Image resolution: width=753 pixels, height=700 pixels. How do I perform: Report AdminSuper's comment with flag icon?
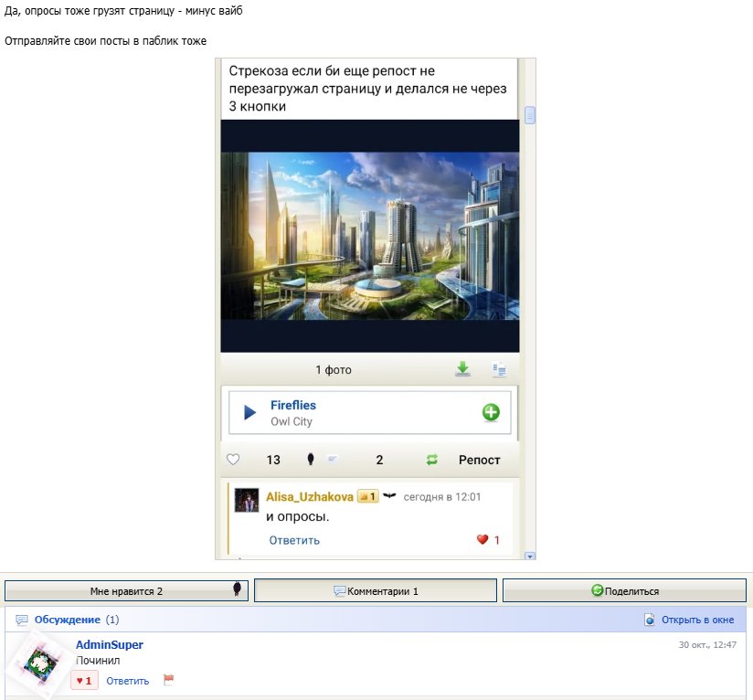pyautogui.click(x=168, y=680)
